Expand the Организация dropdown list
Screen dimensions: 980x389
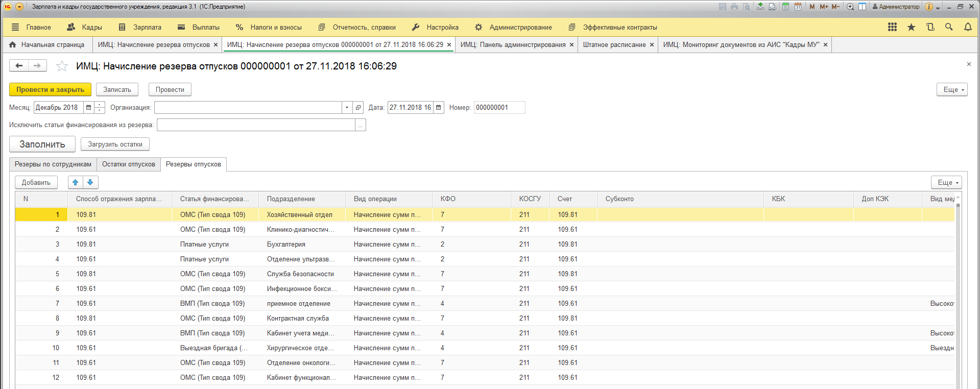click(347, 108)
